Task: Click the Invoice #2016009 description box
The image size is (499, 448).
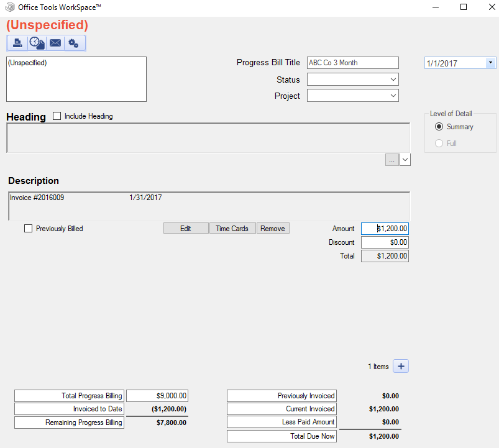Action: tap(209, 206)
